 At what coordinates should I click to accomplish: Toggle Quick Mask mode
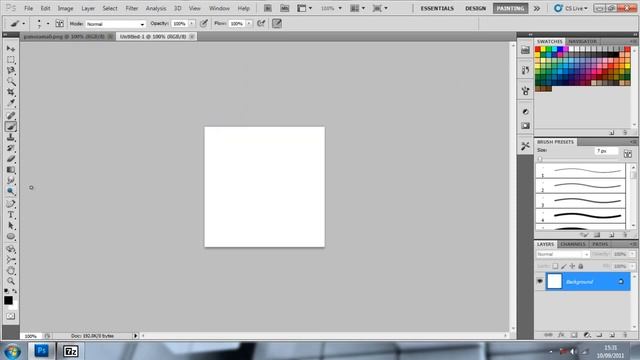[x=11, y=316]
